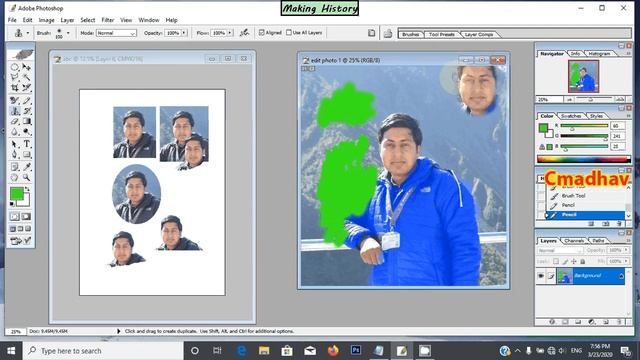Toggle lock image pixels brush icon
This screenshot has height=360, width=640.
(565, 261)
